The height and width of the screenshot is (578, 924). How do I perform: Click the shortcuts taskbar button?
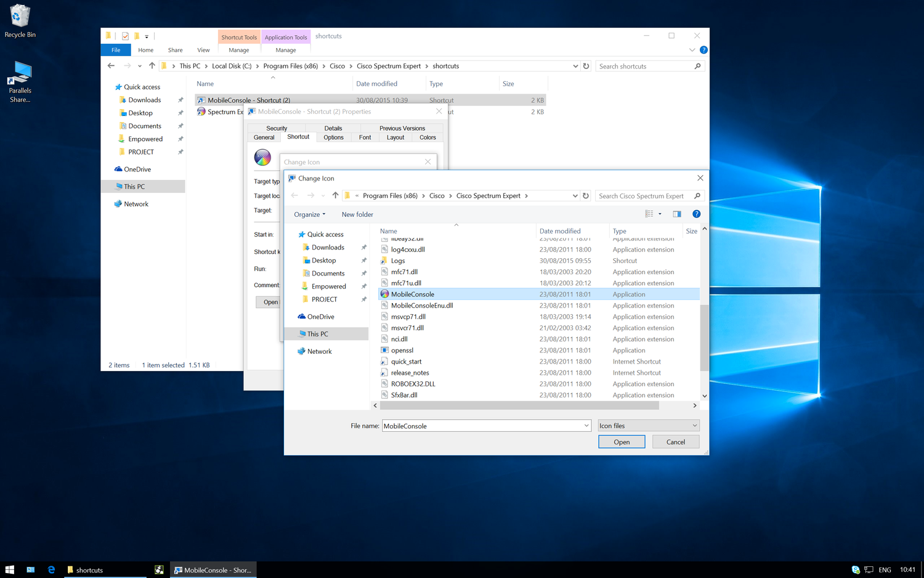105,570
